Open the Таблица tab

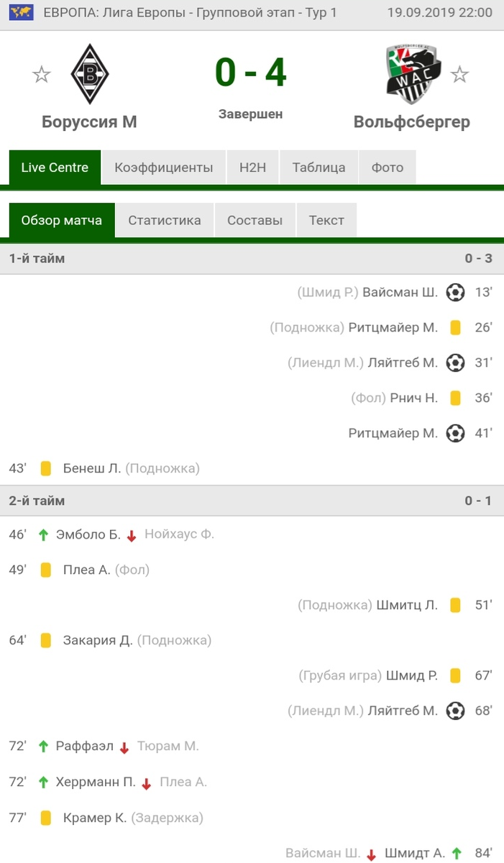coord(319,168)
